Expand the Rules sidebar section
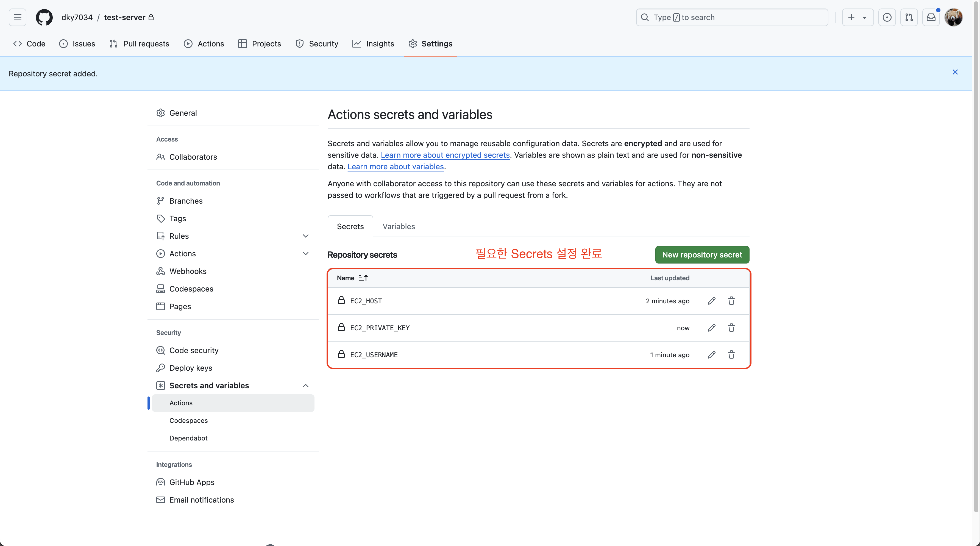 [x=305, y=236]
